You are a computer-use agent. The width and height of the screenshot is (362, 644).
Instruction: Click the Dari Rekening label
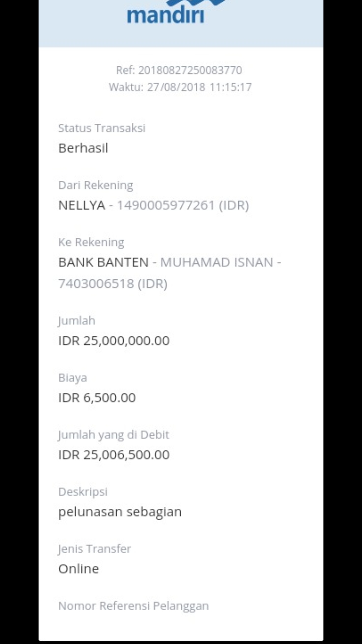96,185
